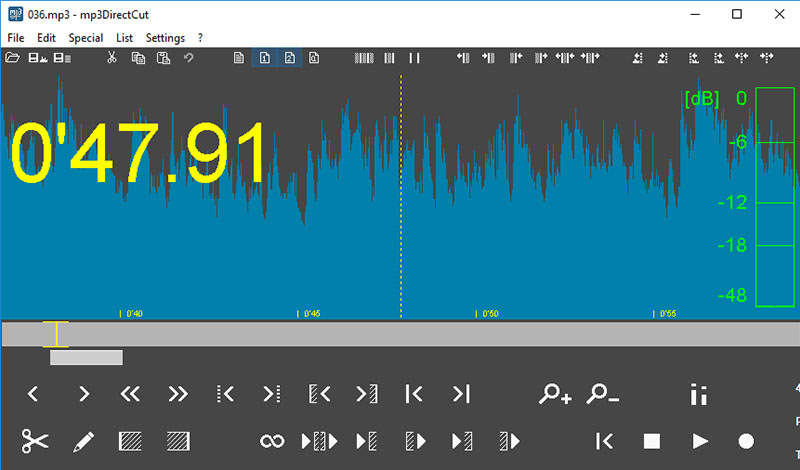Image resolution: width=800 pixels, height=470 pixels.
Task: Click the blank page icon in top toolbar
Action: pos(239,58)
